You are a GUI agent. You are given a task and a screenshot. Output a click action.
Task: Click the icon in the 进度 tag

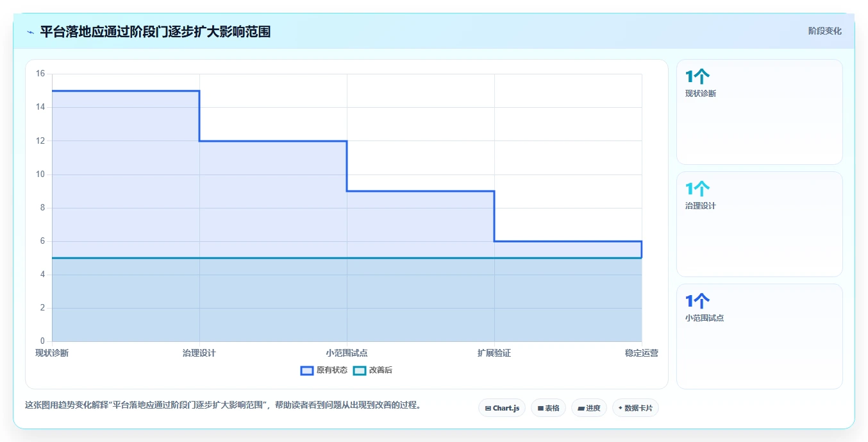[581, 408]
